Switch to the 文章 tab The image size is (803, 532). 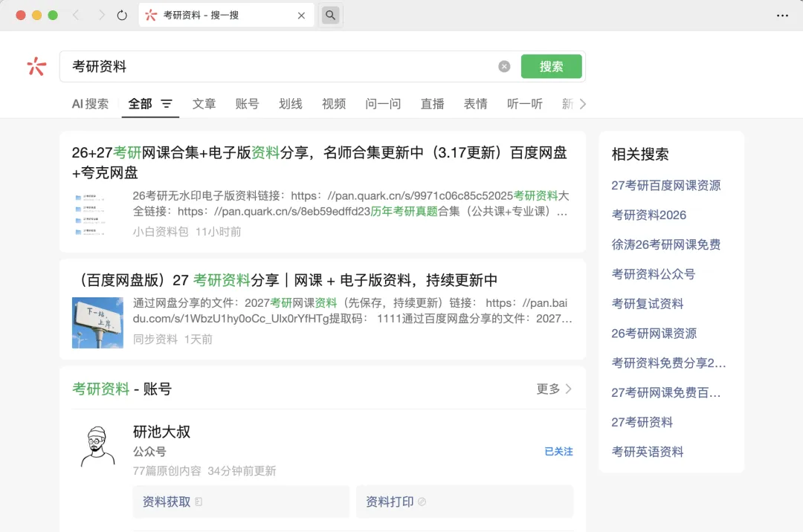click(204, 104)
